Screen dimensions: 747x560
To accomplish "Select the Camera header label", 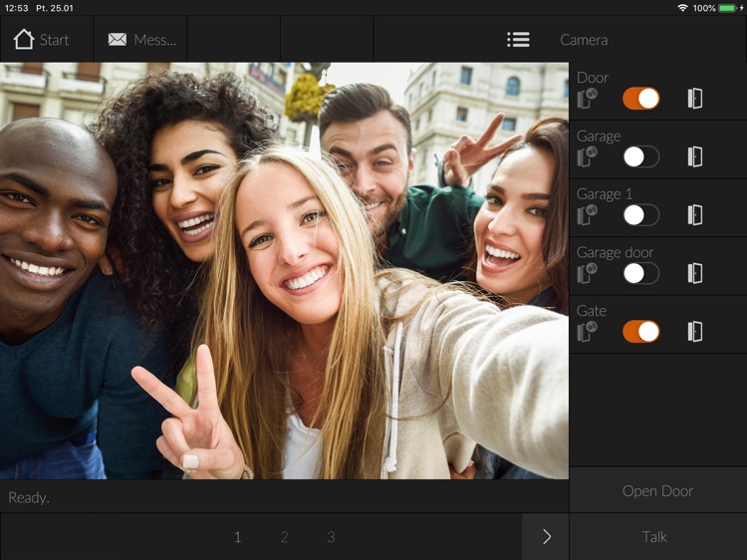I will tap(584, 40).
